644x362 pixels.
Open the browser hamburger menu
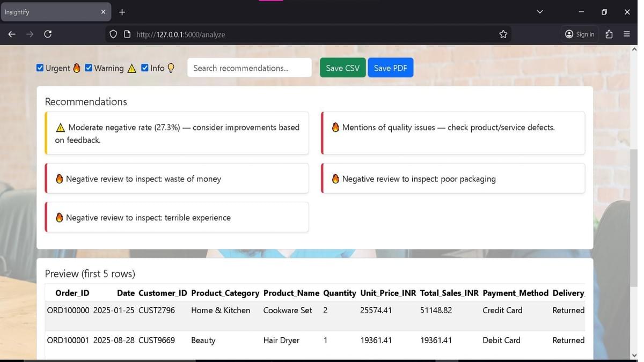click(626, 34)
